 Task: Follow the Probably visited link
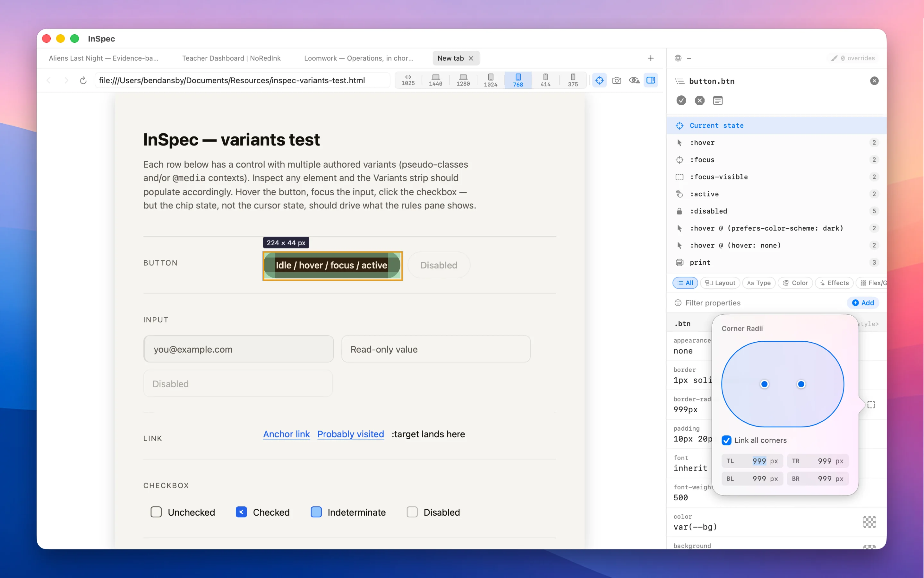tap(350, 434)
